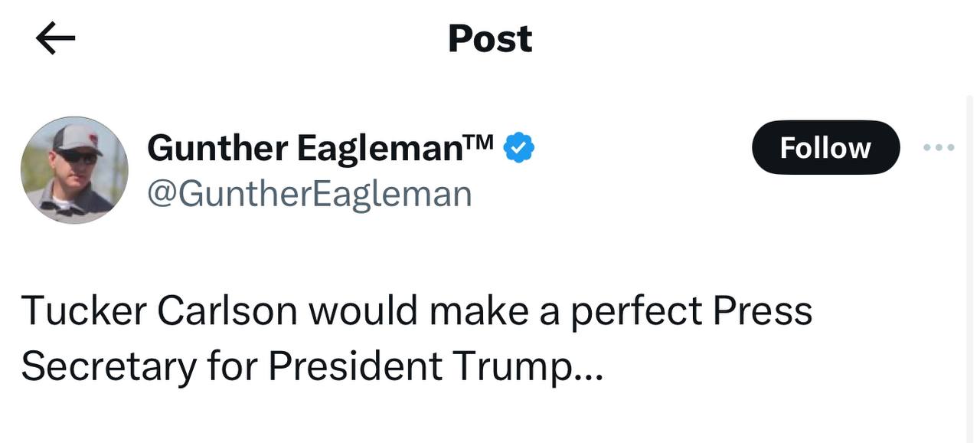Click the word Press in the post
This screenshot has width=980, height=443.
coord(763,311)
